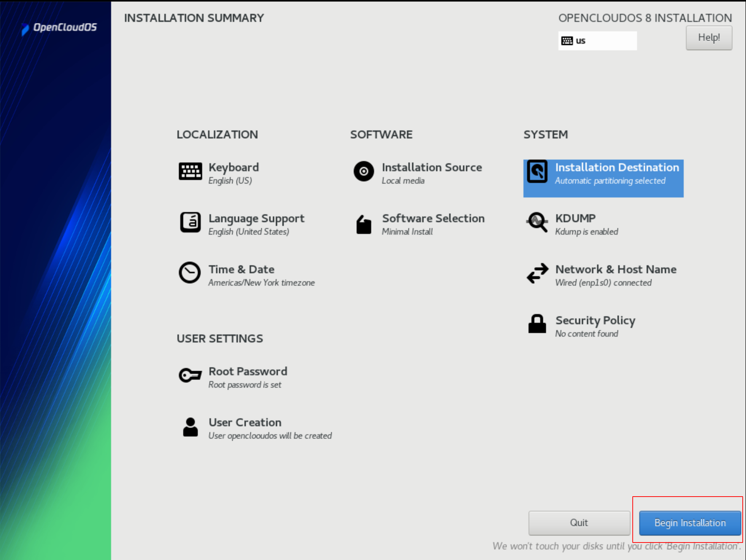Click 'Root password is set' text

click(245, 385)
